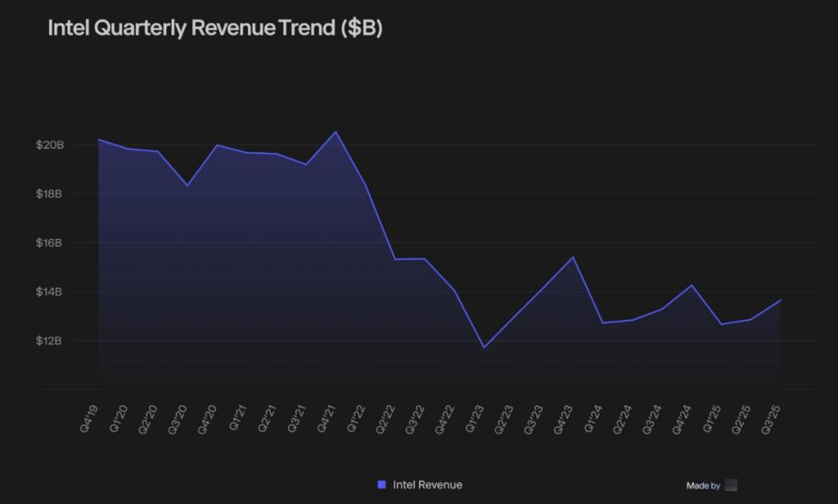
Task: Click the revenue peak point at Q4'21
Action: coord(336,132)
